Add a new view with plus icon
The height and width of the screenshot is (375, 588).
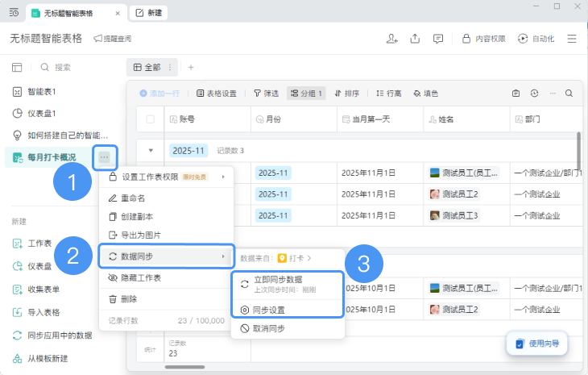coord(191,67)
